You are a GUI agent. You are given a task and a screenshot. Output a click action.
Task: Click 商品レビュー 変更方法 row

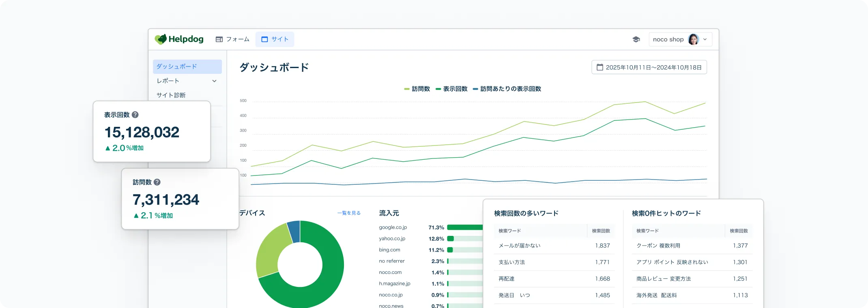point(692,279)
